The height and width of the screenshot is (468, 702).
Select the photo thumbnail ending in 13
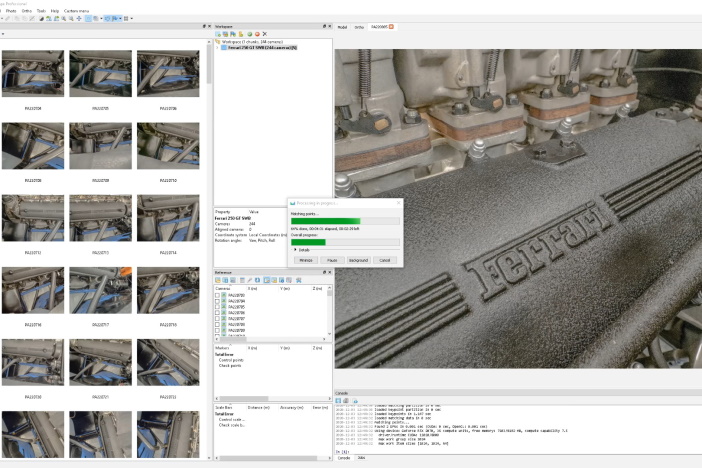point(100,218)
